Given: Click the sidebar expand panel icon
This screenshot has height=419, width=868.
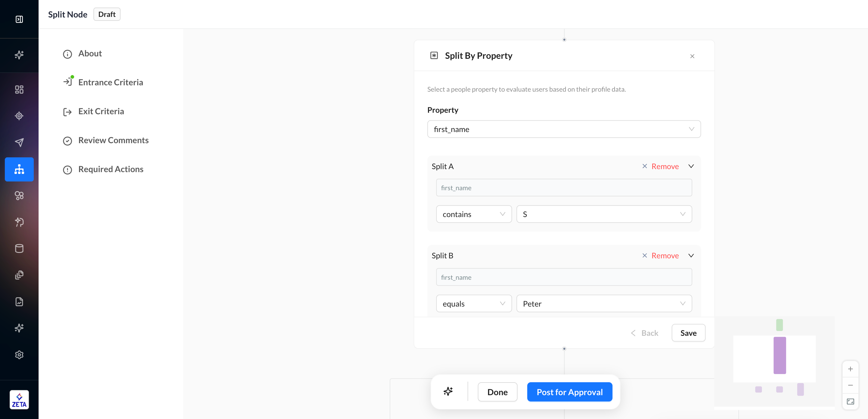Looking at the screenshot, I should tap(19, 19).
